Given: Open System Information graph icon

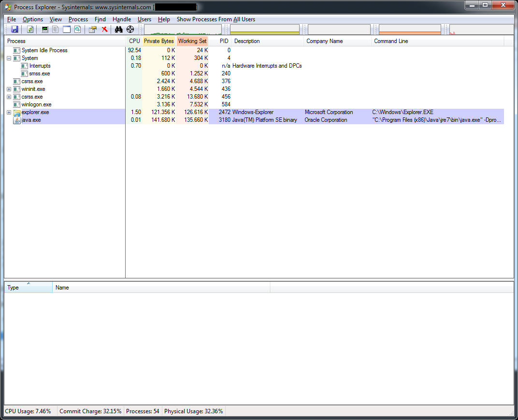Looking at the screenshot, I should pyautogui.click(x=44, y=29).
